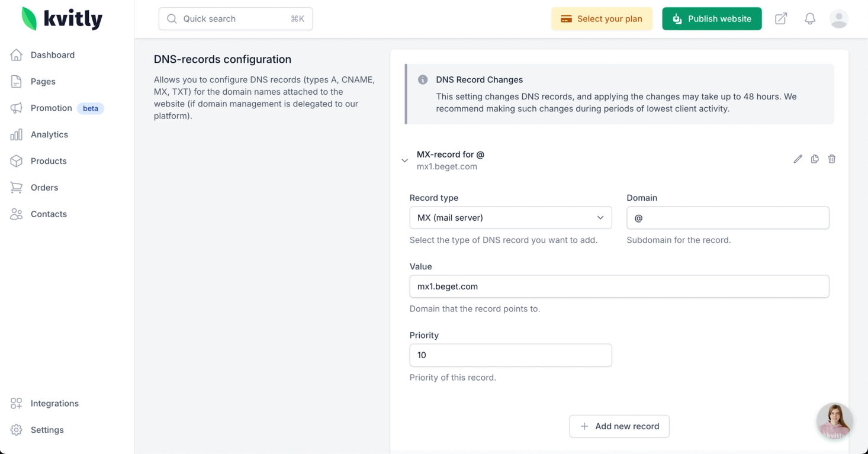The width and height of the screenshot is (868, 454).
Task: Navigate to Analytics page
Action: point(49,134)
